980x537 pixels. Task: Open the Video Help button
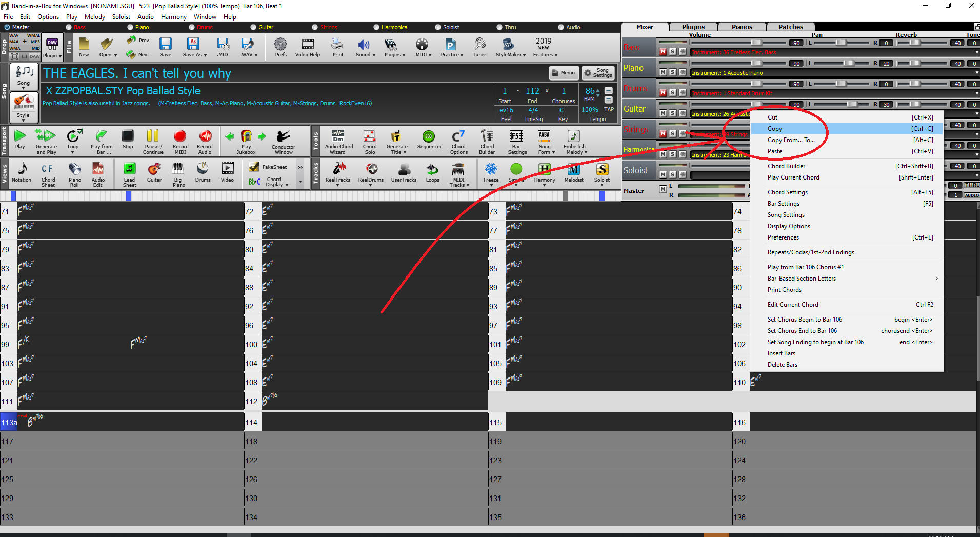(x=307, y=47)
